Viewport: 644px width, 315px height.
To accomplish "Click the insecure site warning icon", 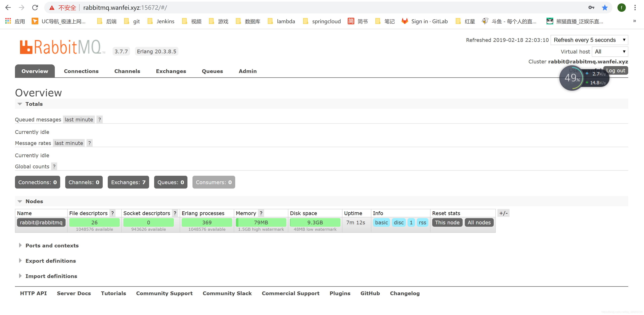I will point(52,8).
